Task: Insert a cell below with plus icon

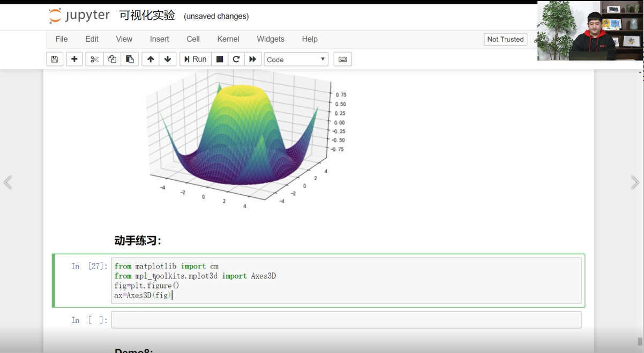Action: click(x=74, y=60)
